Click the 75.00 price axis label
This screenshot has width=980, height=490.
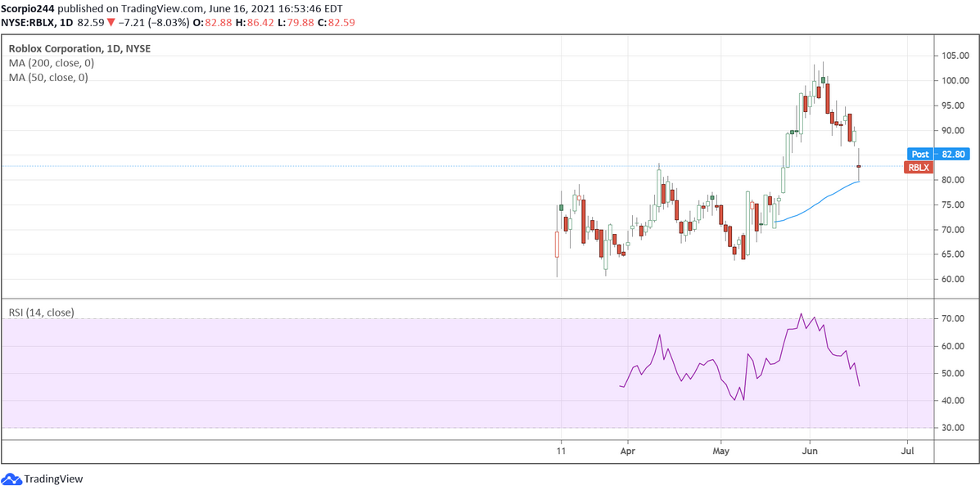pos(955,205)
